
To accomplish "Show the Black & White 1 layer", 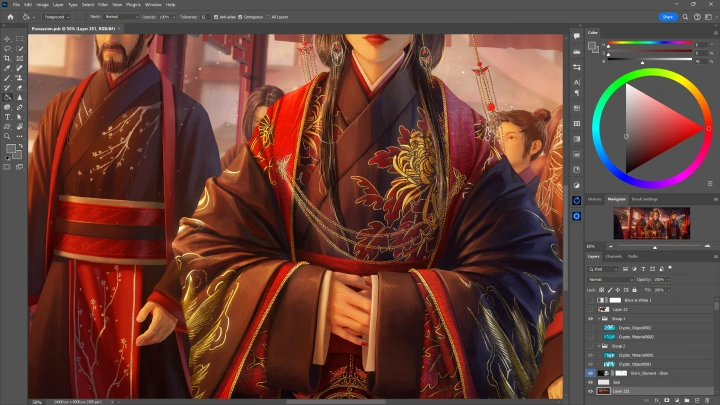I will coord(591,300).
